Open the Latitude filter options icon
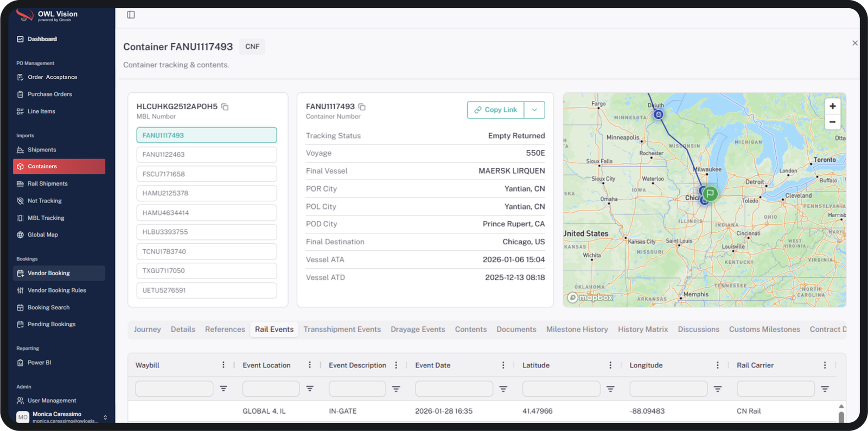The image size is (868, 431). coord(610,389)
